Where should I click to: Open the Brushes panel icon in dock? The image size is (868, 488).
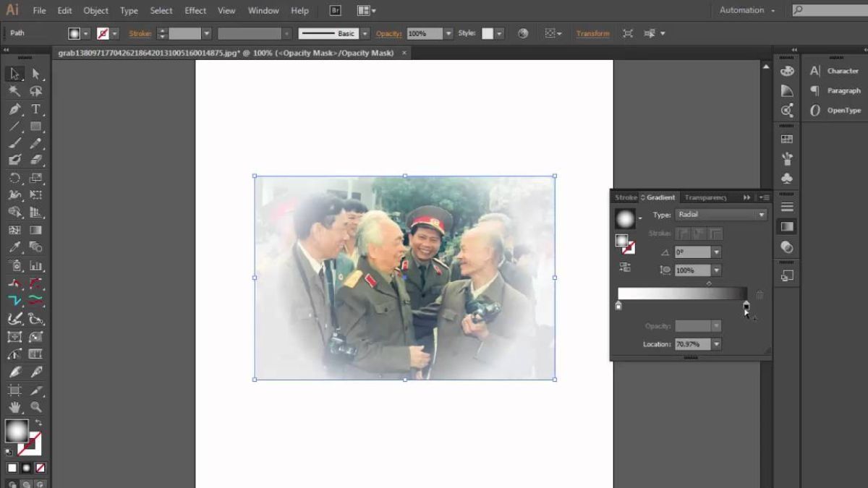pyautogui.click(x=787, y=158)
